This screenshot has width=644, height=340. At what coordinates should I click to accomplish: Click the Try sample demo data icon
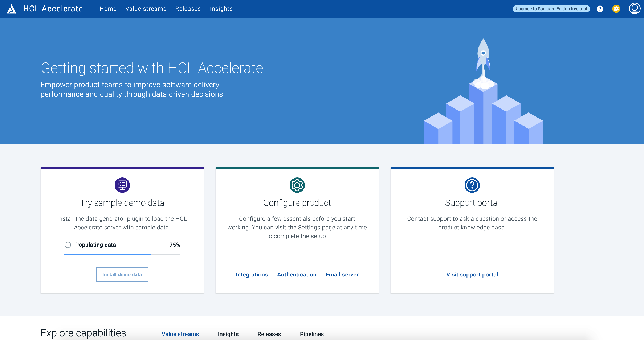(122, 185)
